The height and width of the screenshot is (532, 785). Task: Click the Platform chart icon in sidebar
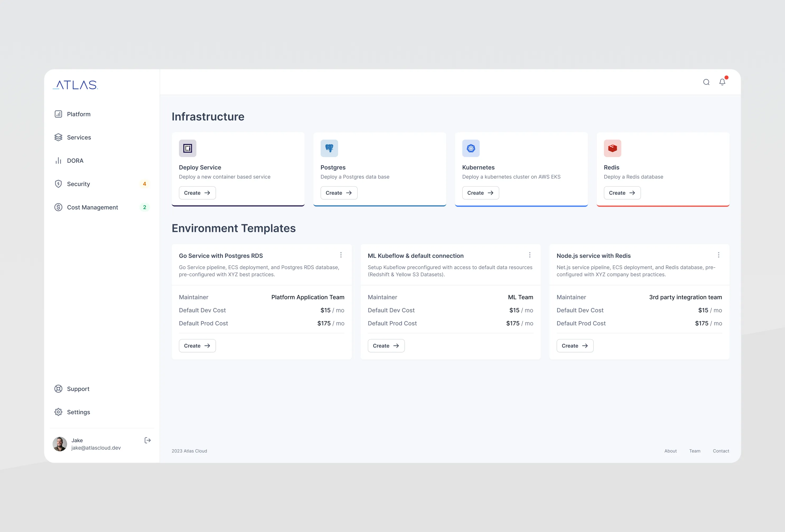(58, 114)
